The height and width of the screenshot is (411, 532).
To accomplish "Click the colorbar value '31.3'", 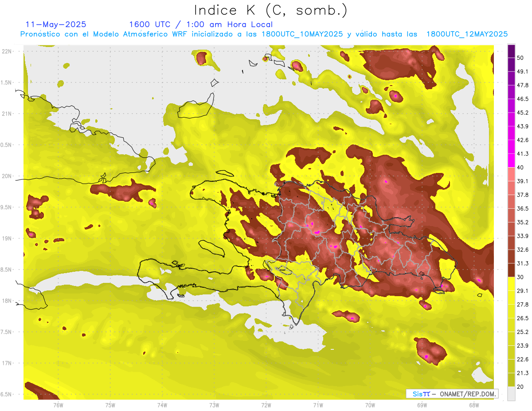I will tap(523, 263).
